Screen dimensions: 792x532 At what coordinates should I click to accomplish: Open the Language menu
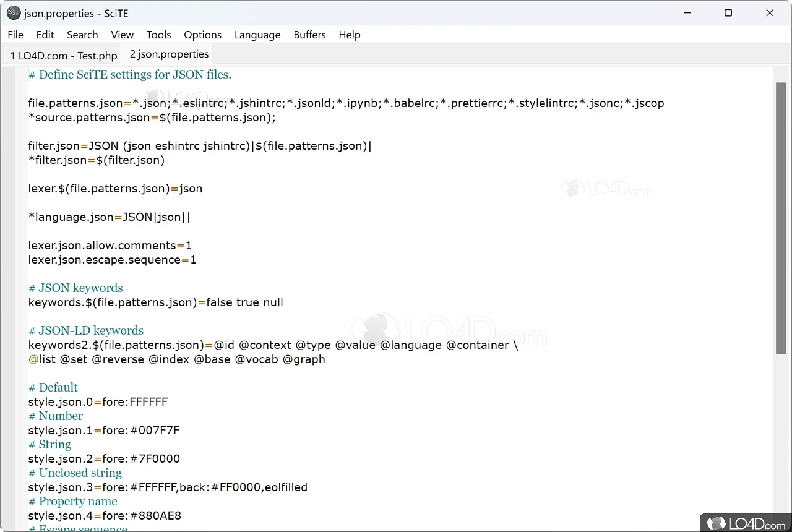tap(257, 35)
